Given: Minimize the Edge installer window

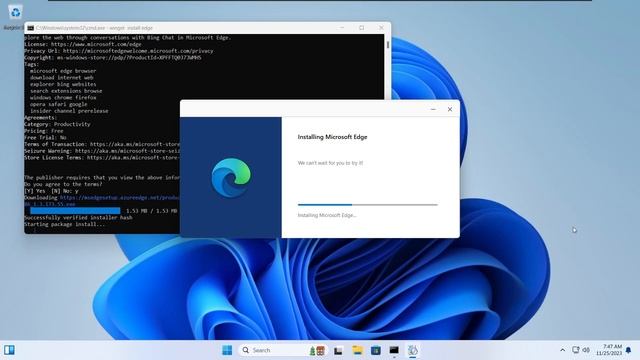Looking at the screenshot, I should pyautogui.click(x=433, y=109).
